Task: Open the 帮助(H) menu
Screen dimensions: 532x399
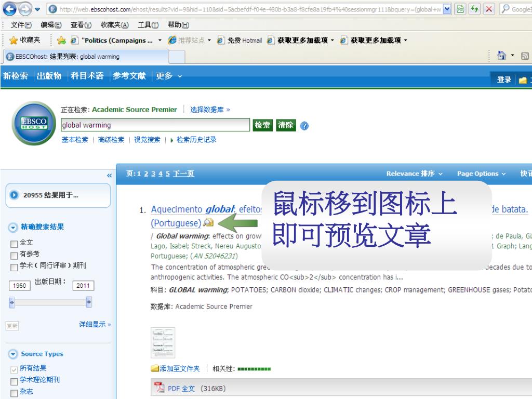Action: click(178, 25)
